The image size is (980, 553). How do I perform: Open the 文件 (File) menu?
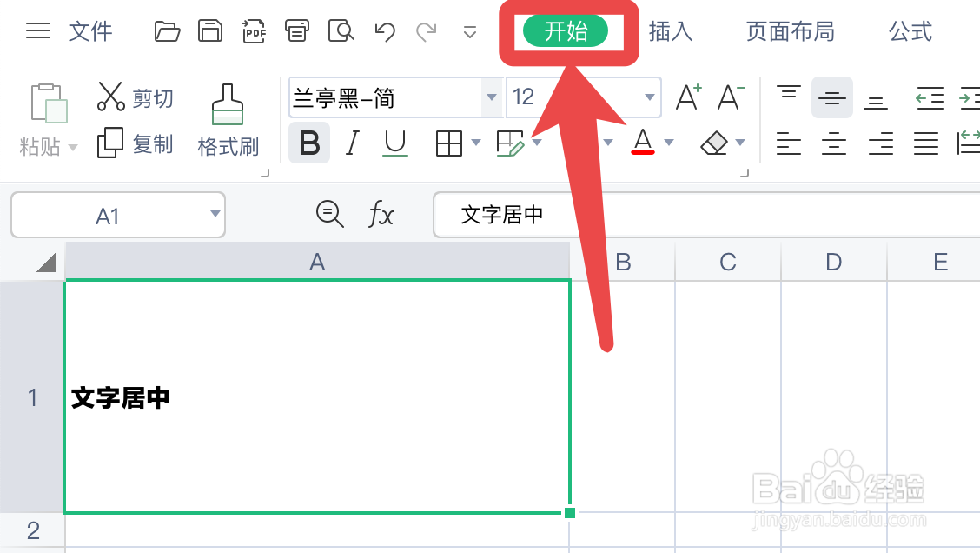pos(90,30)
